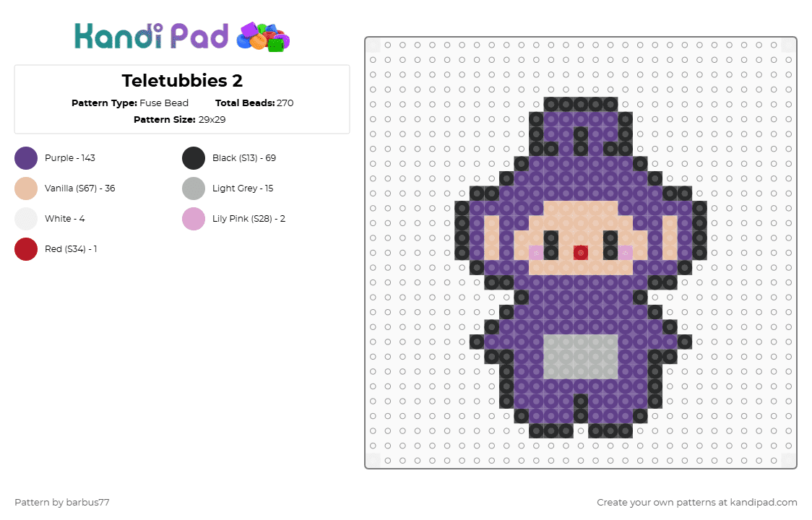This screenshot has height=520, width=812.
Task: Click the colorful beads icon beside logo
Action: point(263,38)
